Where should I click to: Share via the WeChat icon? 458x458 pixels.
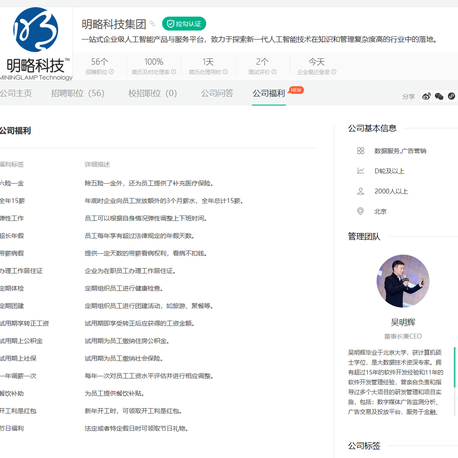[439, 96]
